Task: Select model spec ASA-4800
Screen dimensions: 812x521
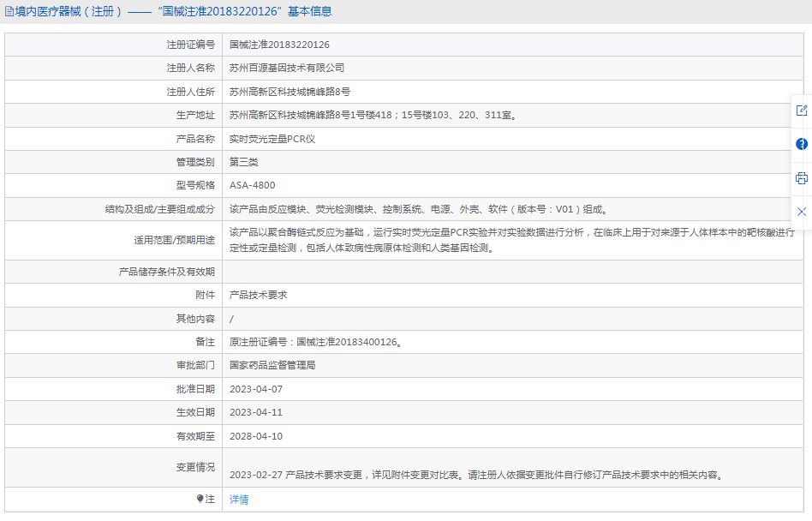Action: tap(252, 185)
